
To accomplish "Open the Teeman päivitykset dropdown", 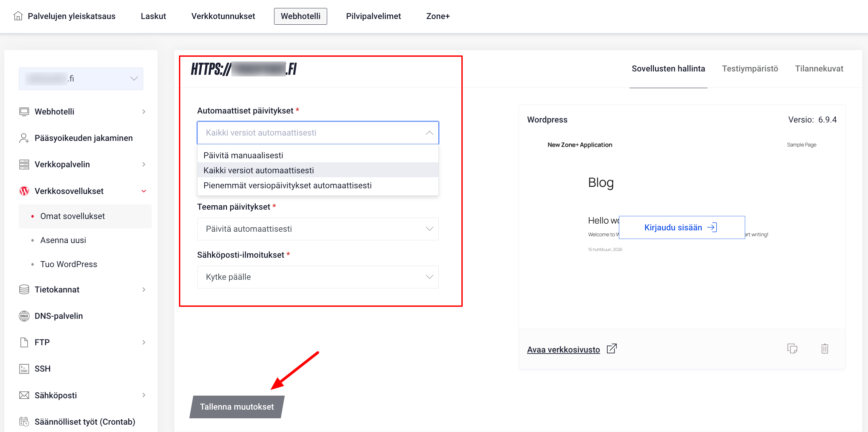I will [x=318, y=229].
